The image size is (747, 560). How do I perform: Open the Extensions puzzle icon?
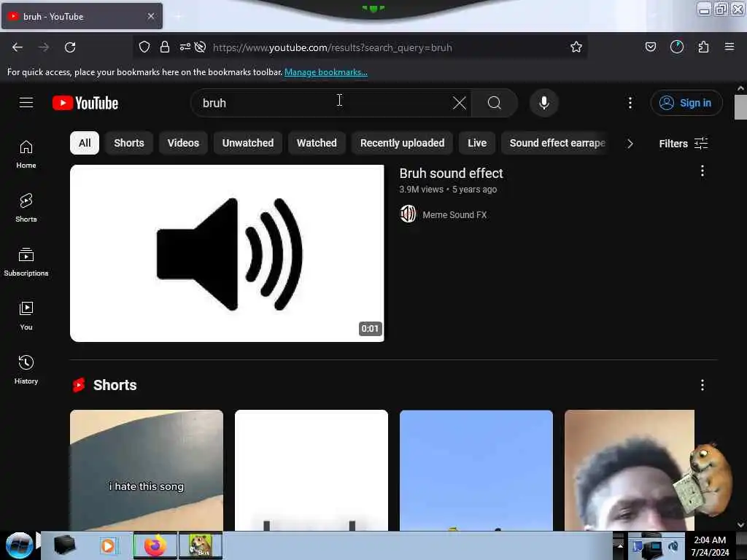703,47
